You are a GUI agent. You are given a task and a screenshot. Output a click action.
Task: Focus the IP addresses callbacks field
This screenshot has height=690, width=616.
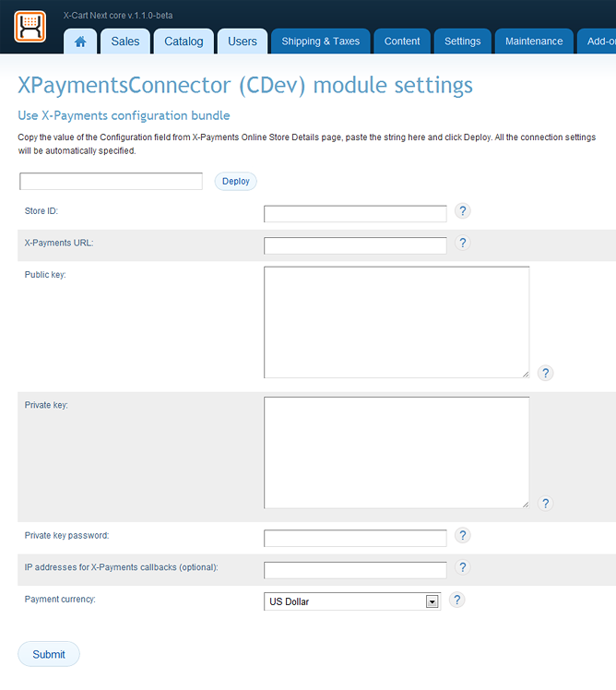click(355, 570)
